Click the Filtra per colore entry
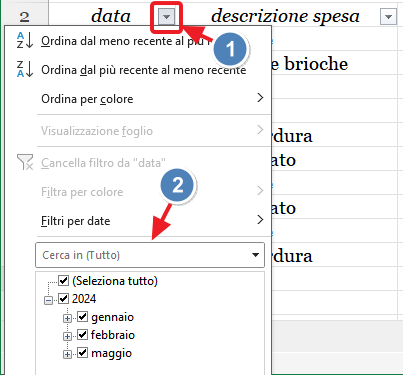This screenshot has height=375, width=403. pyautogui.click(x=82, y=192)
